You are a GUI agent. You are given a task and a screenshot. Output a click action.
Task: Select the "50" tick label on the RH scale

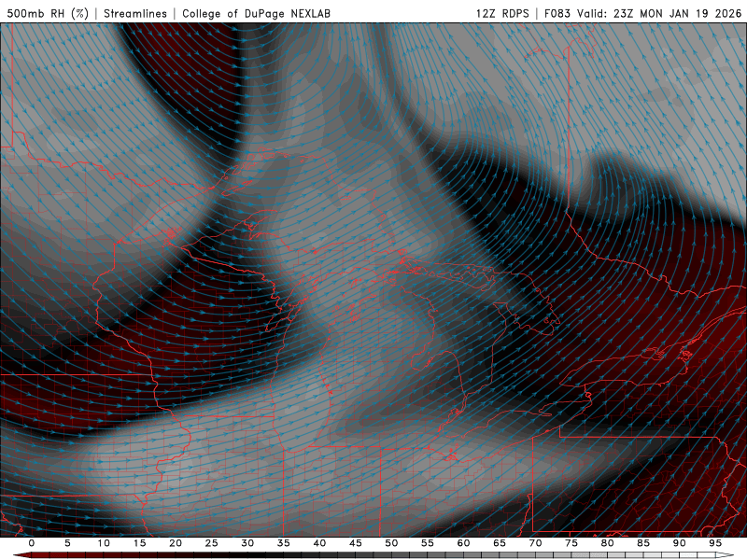pyautogui.click(x=391, y=543)
